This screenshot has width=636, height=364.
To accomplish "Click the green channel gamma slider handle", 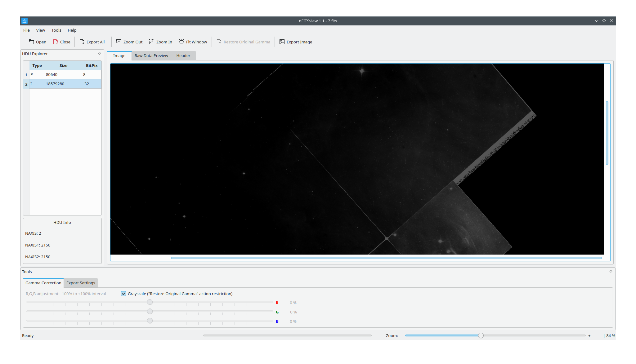I will 150,311.
